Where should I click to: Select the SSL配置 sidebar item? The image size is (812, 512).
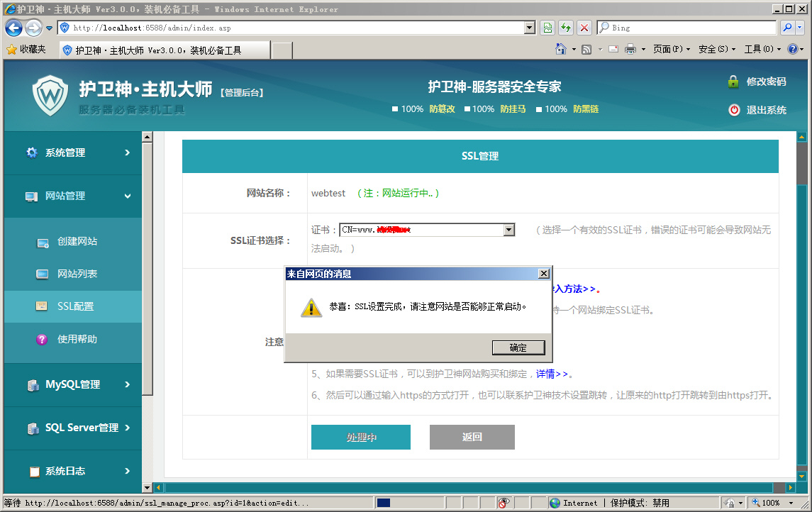[75, 306]
